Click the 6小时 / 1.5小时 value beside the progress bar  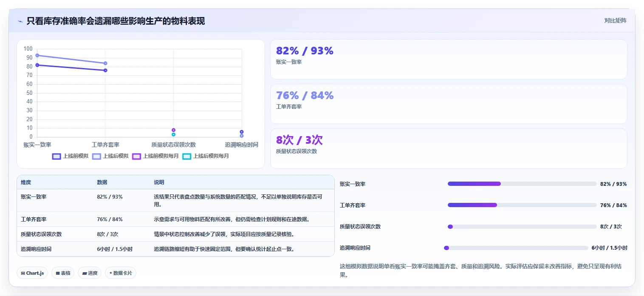[x=610, y=248]
